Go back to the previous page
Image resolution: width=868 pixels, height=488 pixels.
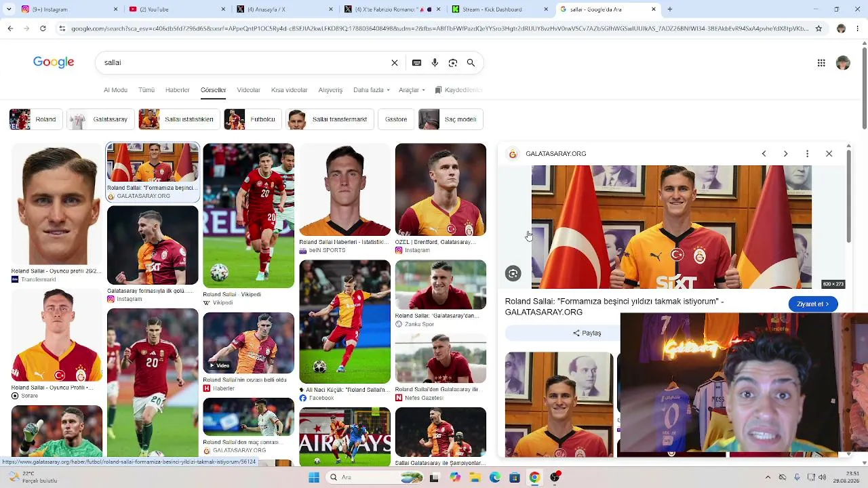point(10,28)
